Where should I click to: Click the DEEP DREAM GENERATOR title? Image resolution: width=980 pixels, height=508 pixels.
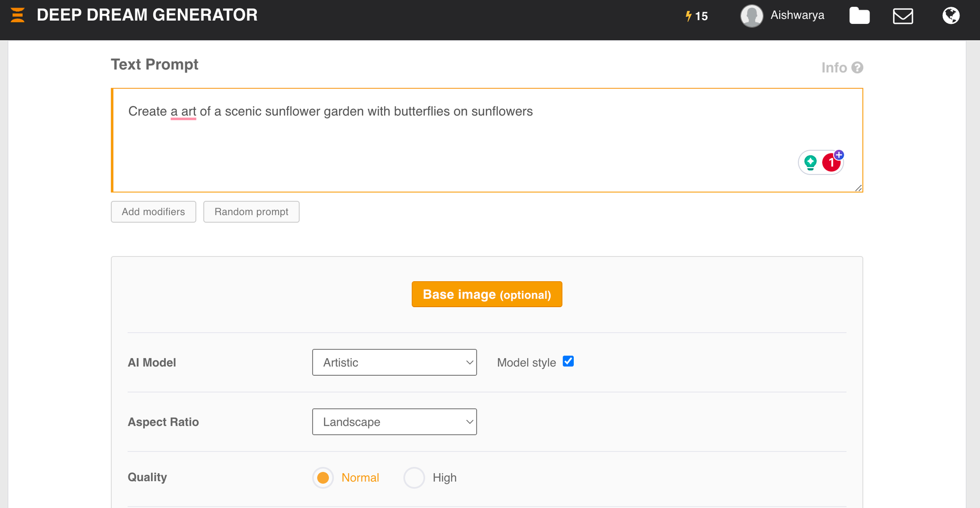(147, 15)
